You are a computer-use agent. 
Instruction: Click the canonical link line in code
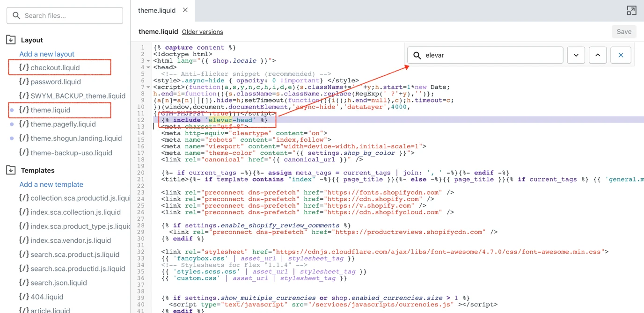tap(262, 160)
